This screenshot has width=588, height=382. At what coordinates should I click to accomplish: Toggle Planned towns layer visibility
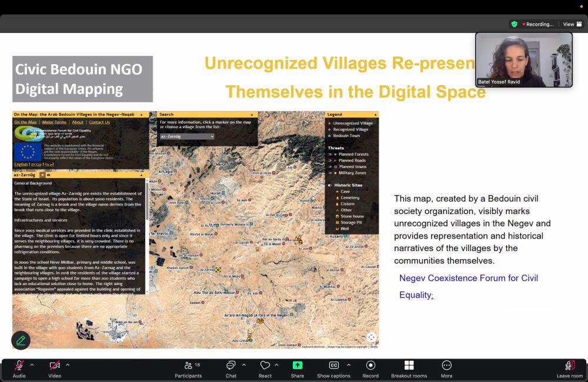(330, 166)
